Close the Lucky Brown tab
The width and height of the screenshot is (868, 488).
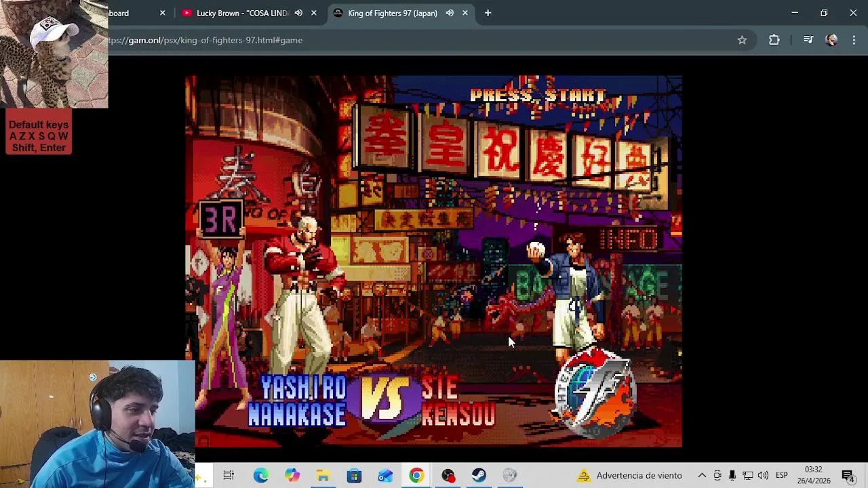[313, 13]
